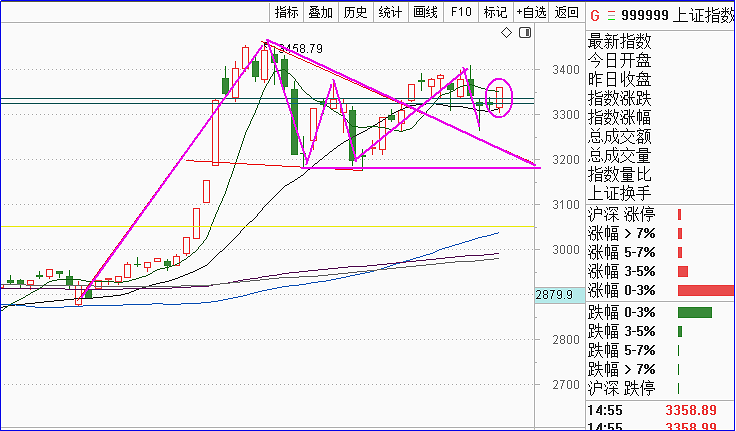The width and height of the screenshot is (736, 431).
Task: Click the F10 company info button
Action: tap(460, 12)
